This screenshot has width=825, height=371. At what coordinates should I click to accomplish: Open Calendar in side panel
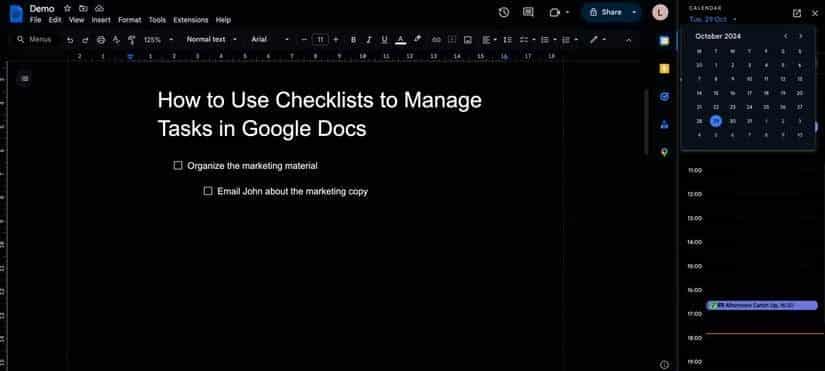tap(665, 41)
